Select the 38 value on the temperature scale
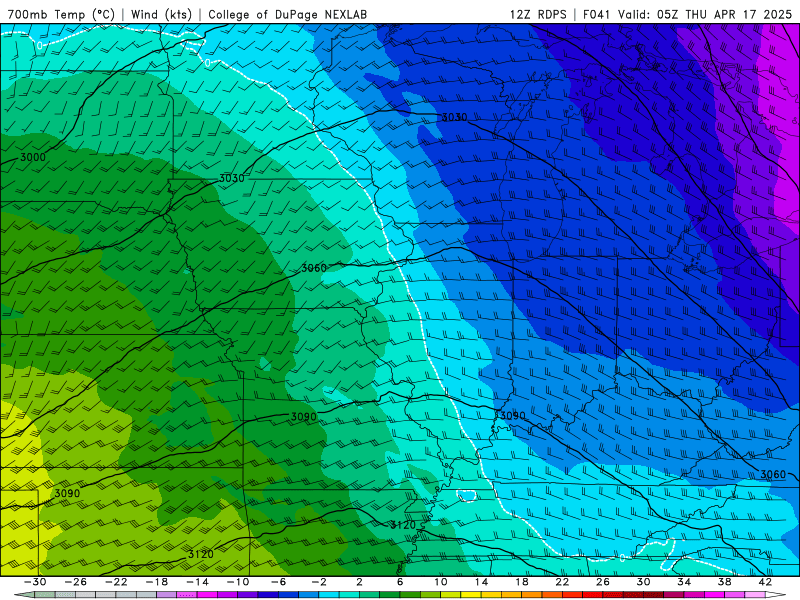The image size is (800, 600). 724,582
